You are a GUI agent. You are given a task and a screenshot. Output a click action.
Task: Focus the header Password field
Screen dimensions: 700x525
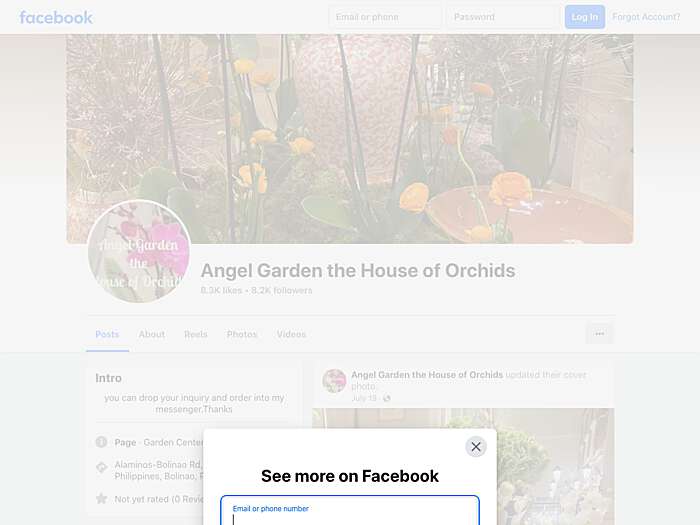503,17
